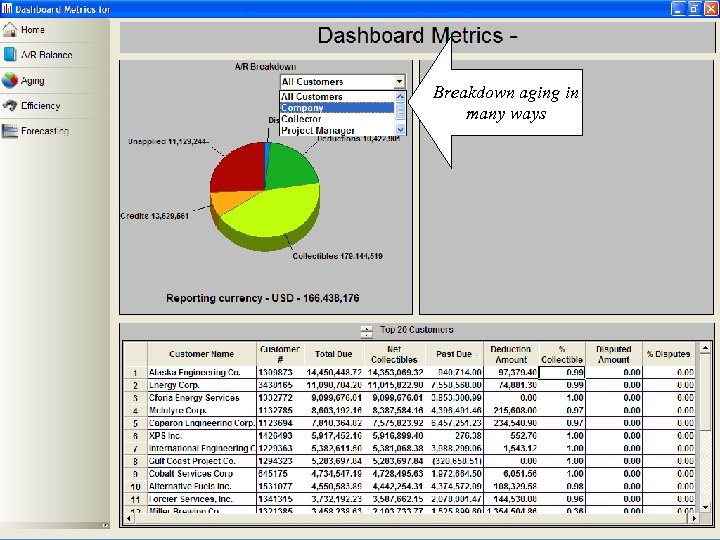Sort by Customer # column header
Image resolution: width=720 pixels, height=540 pixels.
point(280,354)
